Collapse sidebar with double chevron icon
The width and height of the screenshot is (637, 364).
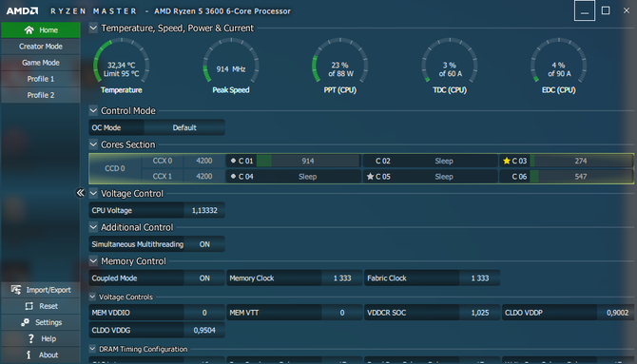pos(81,193)
